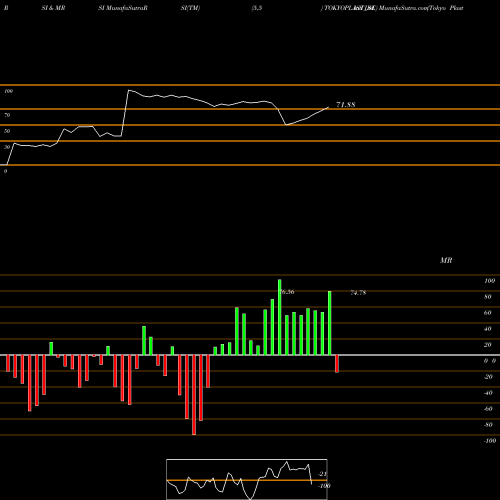Click the -100 label on MR axis

(x=490, y=441)
